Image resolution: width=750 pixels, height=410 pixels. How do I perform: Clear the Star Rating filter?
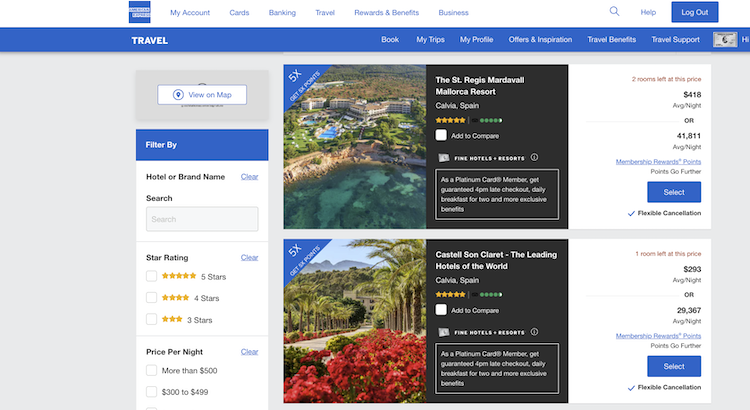249,257
